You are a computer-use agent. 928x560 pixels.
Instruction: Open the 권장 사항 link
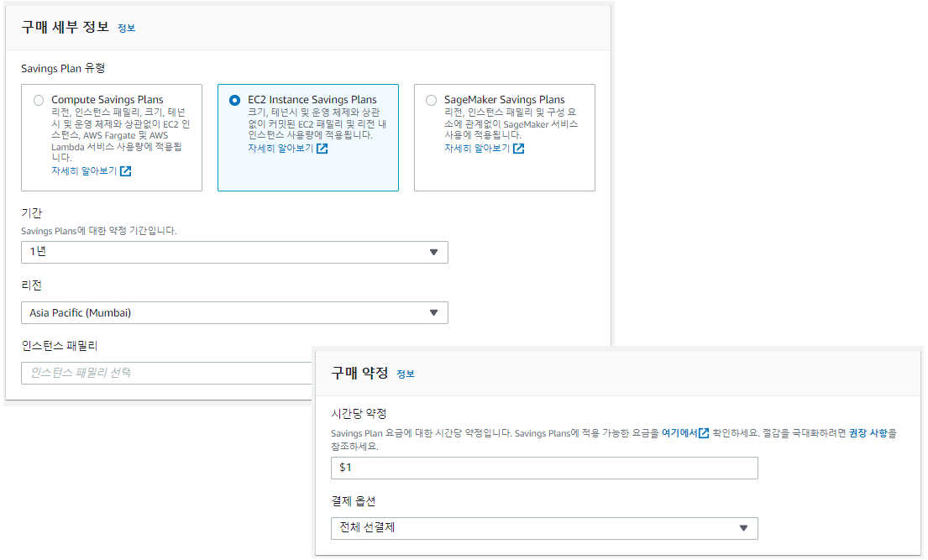tap(868, 433)
